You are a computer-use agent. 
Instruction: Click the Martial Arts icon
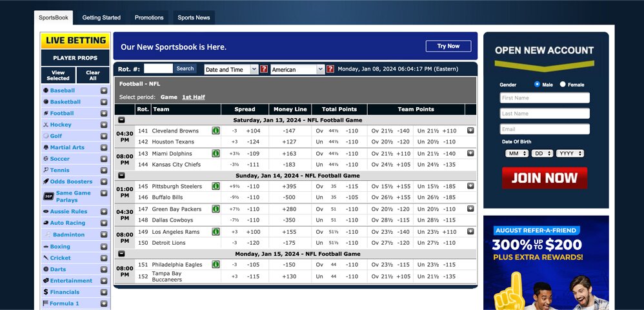(46, 147)
